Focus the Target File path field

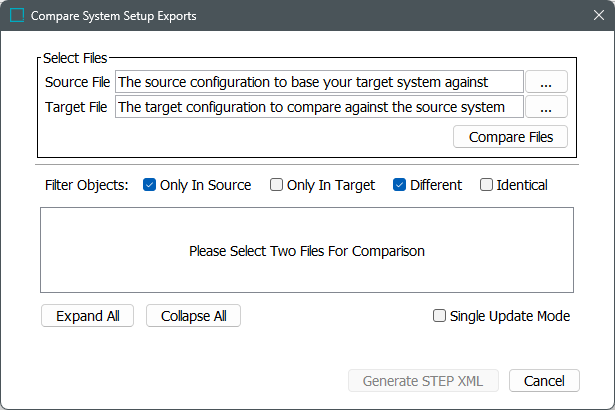(319, 107)
